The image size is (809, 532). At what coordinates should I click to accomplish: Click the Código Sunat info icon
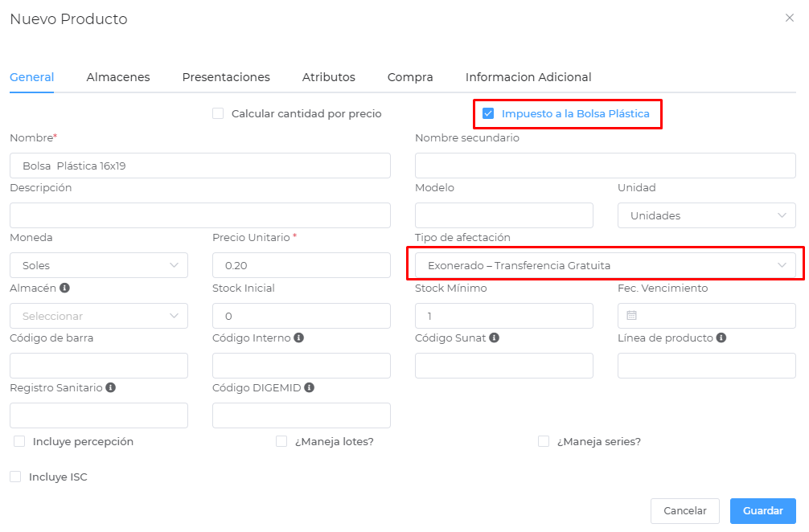495,338
